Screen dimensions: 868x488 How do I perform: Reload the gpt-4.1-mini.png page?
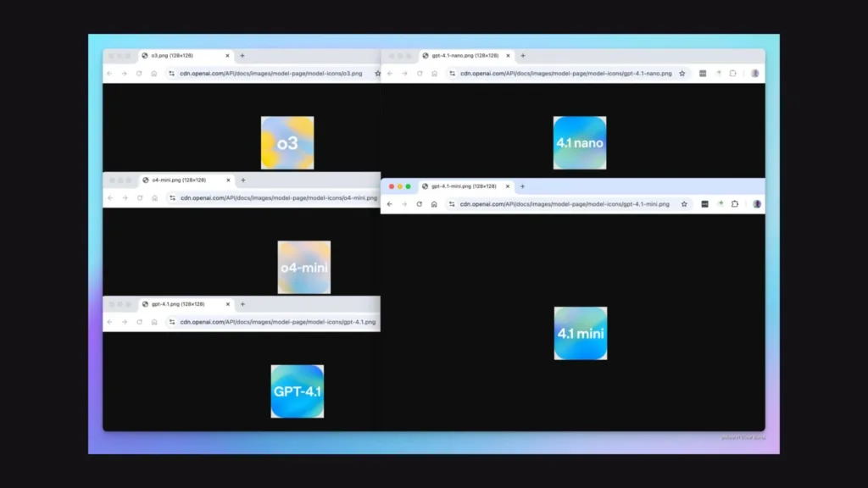[419, 204]
